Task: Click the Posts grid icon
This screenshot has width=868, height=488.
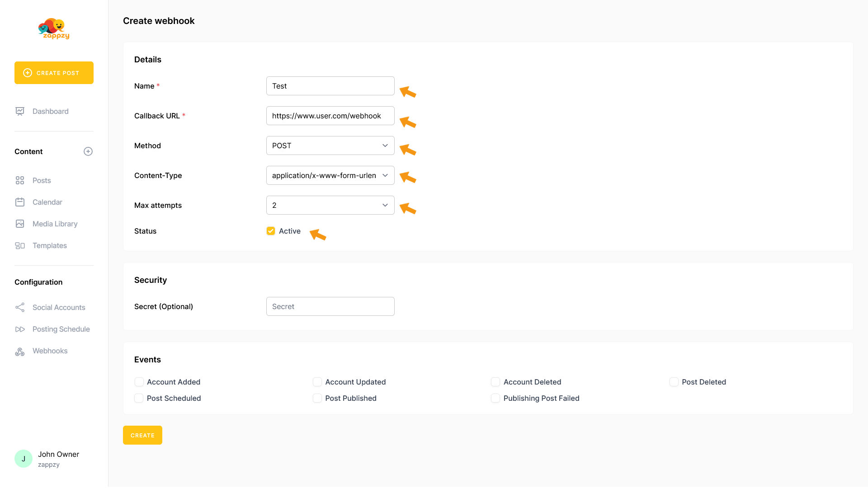Action: coord(20,180)
